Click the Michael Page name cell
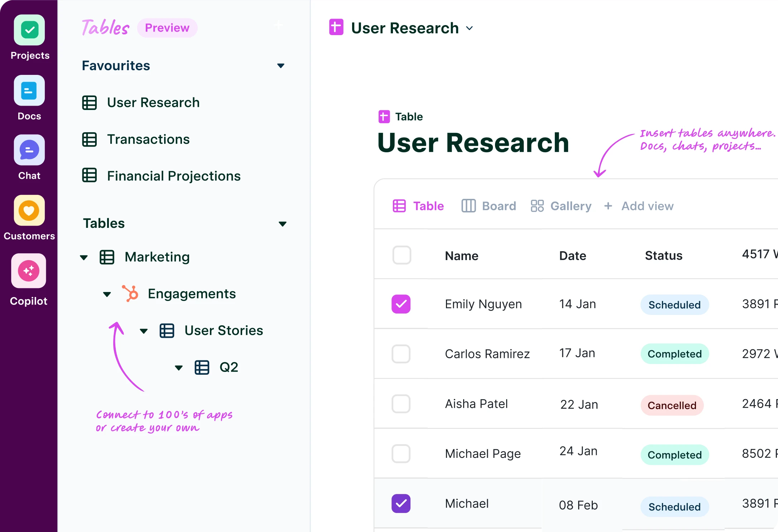 tap(482, 454)
